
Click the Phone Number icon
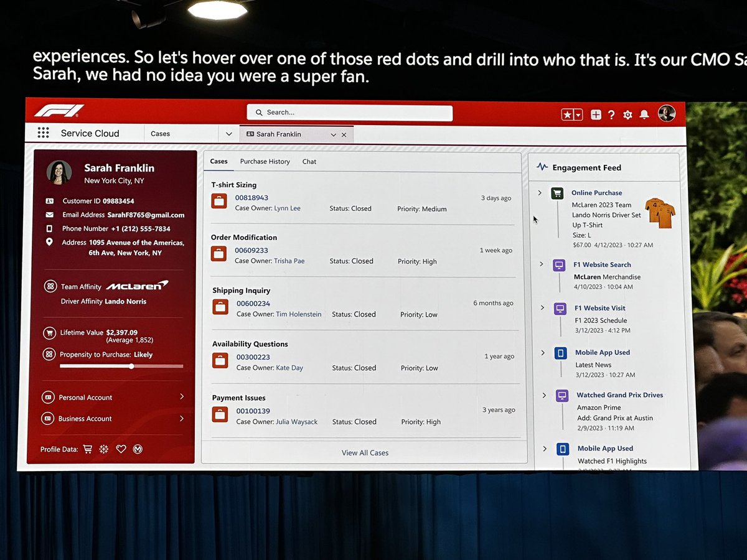(50, 228)
